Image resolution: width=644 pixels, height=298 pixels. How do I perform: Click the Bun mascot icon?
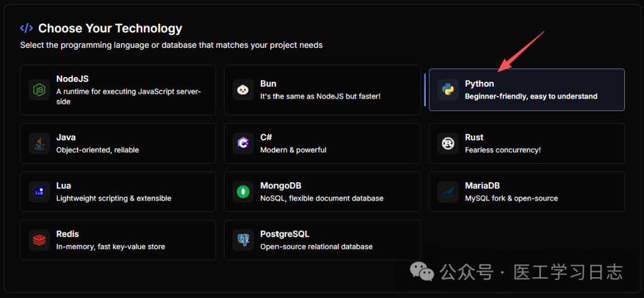243,90
